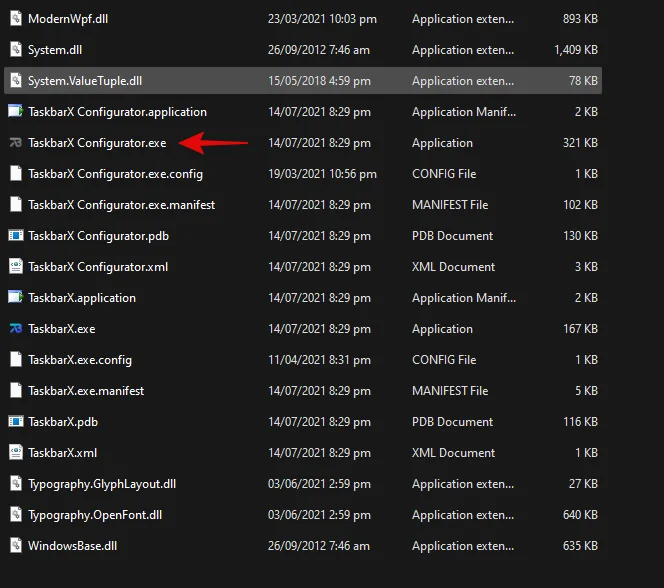Click the 102 KB size value
Screen dimensions: 664x588
(x=580, y=205)
